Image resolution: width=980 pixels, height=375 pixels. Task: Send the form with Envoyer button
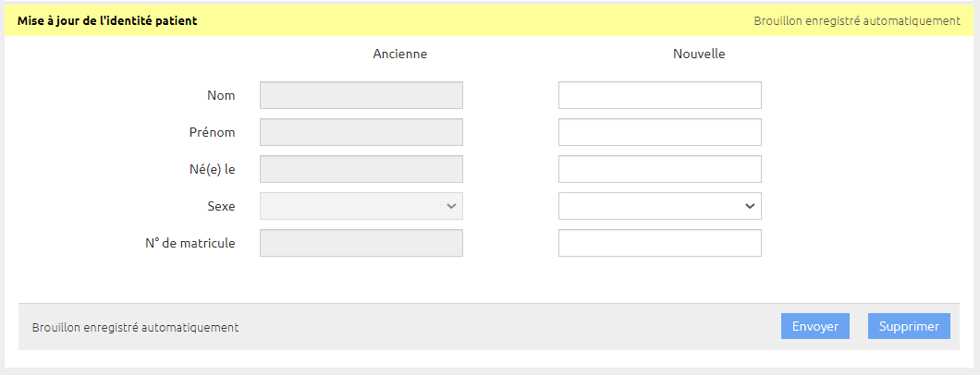click(815, 326)
